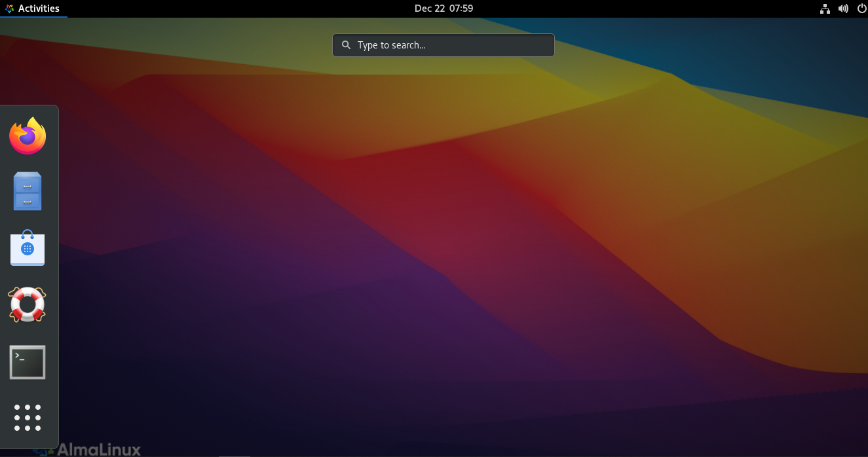Screen dimensions: 868x457
Task: Click the Activities button
Action: point(33,9)
